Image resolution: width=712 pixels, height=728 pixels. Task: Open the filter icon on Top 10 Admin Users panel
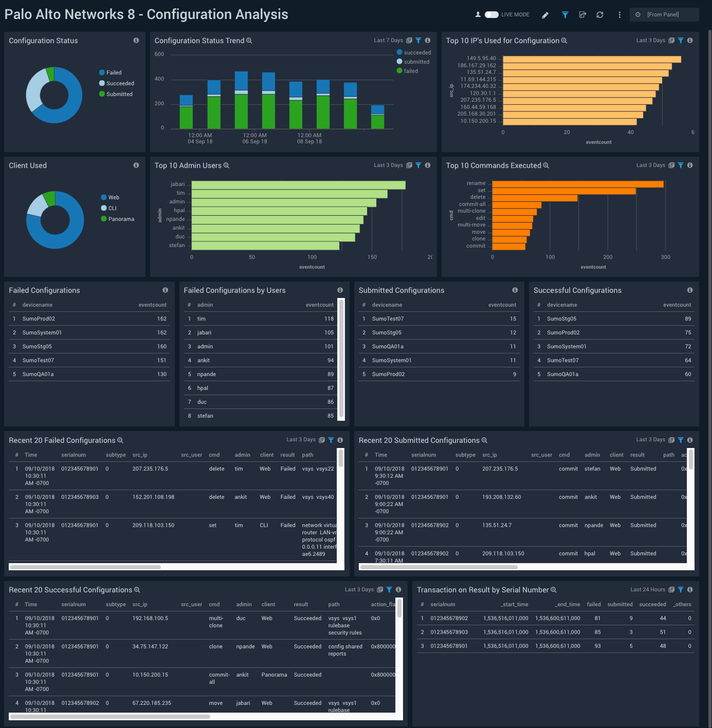pyautogui.click(x=418, y=165)
